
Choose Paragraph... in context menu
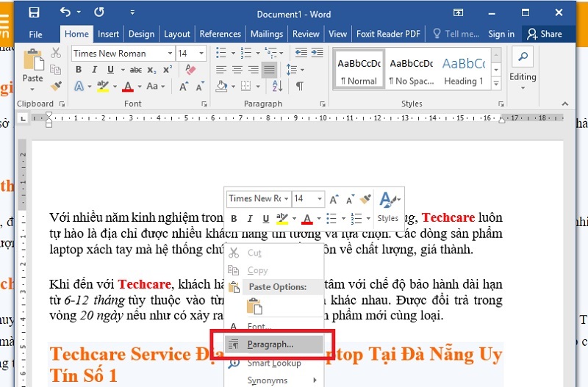coord(273,344)
